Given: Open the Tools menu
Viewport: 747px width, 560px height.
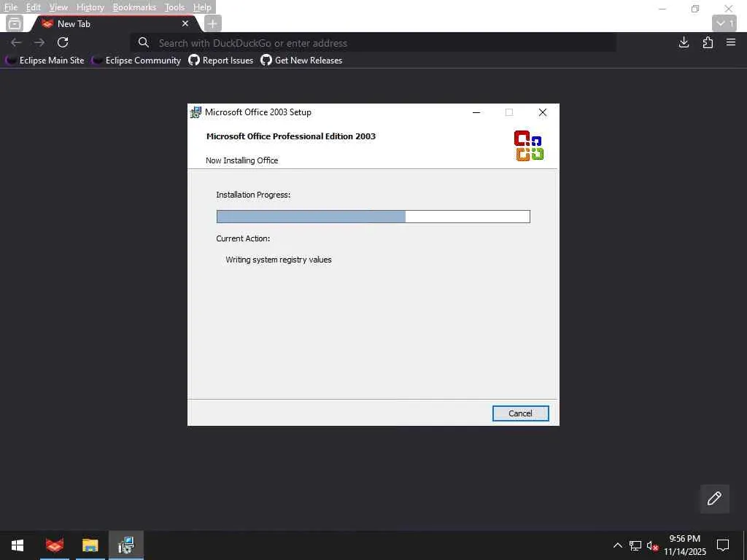Looking at the screenshot, I should pyautogui.click(x=174, y=7).
